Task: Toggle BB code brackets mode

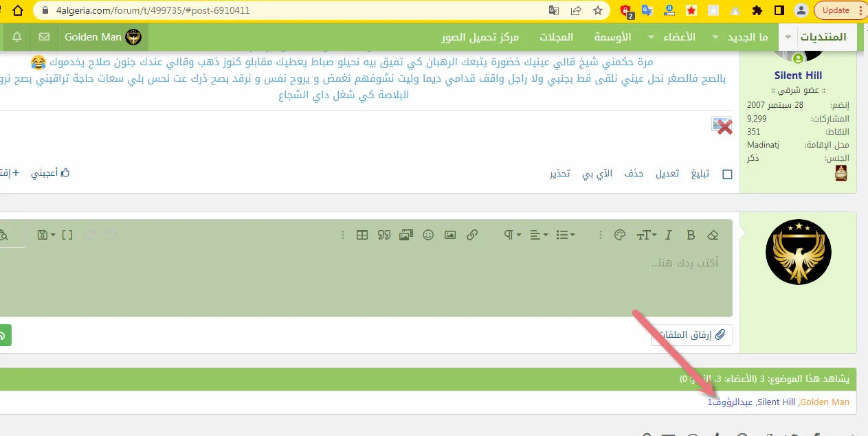Action: click(67, 235)
